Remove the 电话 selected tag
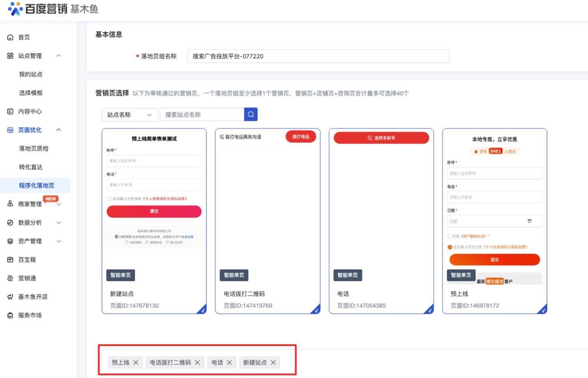The height and width of the screenshot is (378, 588). [x=229, y=363]
